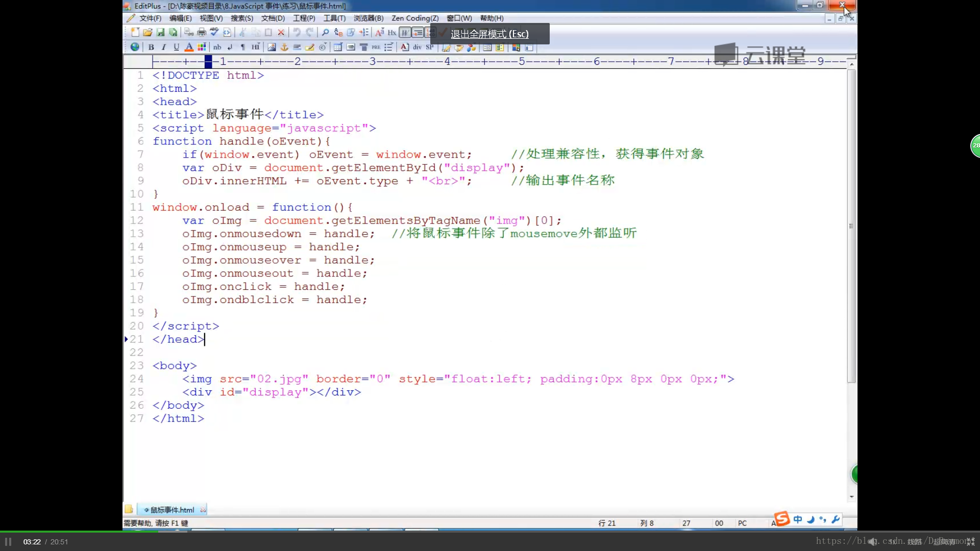Click the Sogou IME wrench settings icon
The image size is (980, 551).
click(836, 519)
